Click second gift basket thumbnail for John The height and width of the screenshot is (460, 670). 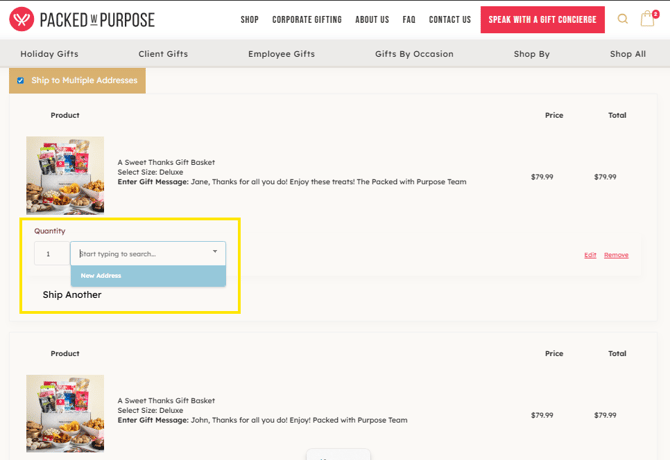tap(65, 413)
